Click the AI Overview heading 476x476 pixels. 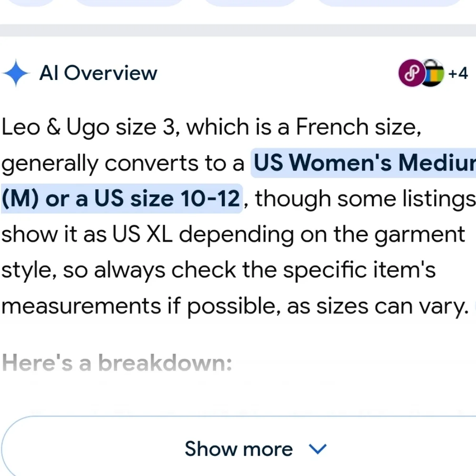tap(98, 73)
